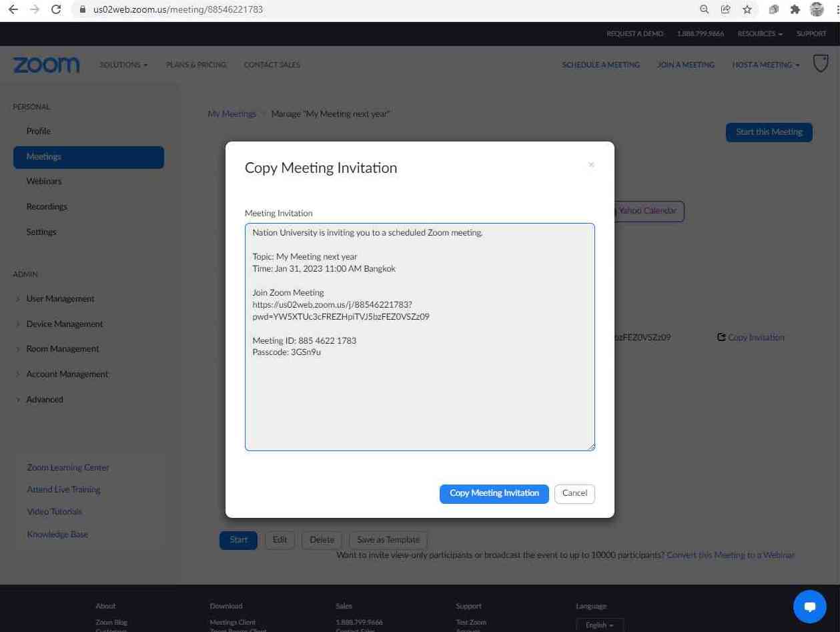Click the blue chat bubble help icon

(810, 607)
